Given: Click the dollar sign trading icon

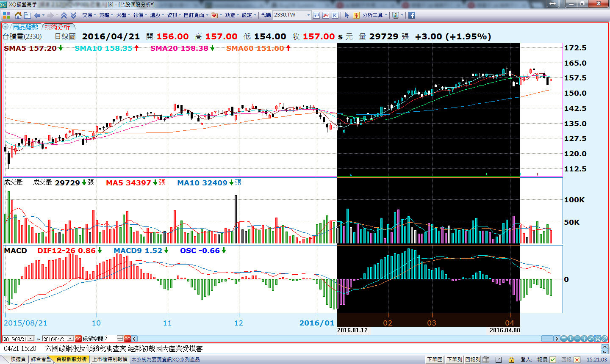Looking at the screenshot, I should [356, 15].
